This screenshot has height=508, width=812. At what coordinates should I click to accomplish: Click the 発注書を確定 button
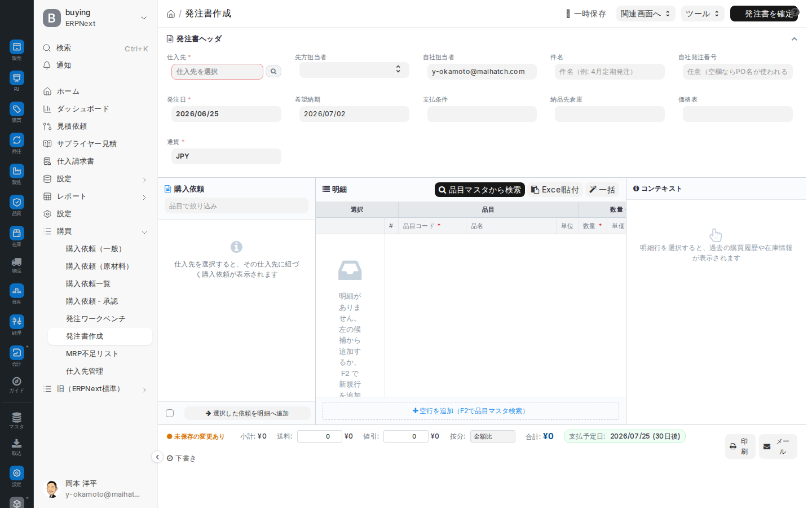coord(764,14)
